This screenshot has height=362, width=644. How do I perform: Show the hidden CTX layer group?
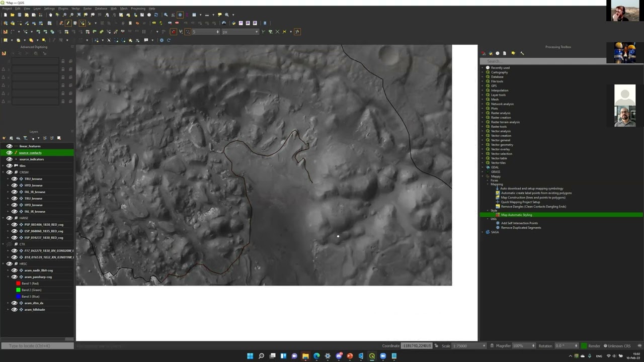[x=9, y=244]
